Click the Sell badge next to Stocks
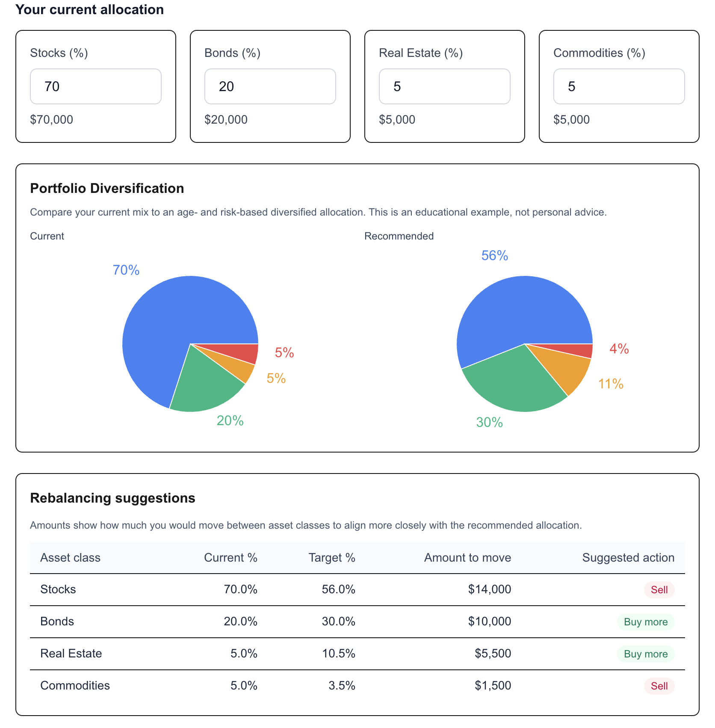 point(659,589)
